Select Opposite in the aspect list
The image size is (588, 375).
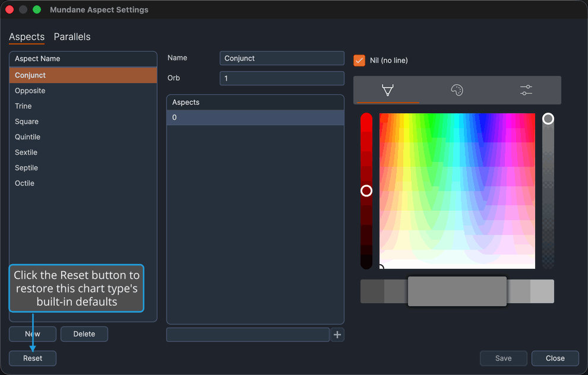pos(83,91)
